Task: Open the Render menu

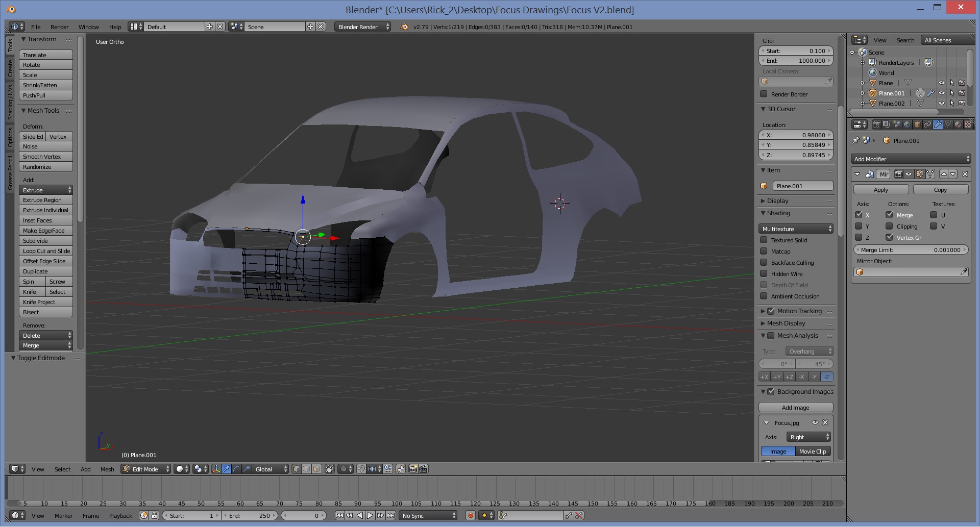Action: click(x=59, y=27)
